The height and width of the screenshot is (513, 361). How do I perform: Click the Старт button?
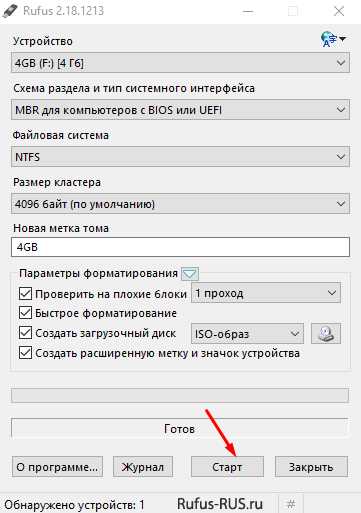coord(227,467)
